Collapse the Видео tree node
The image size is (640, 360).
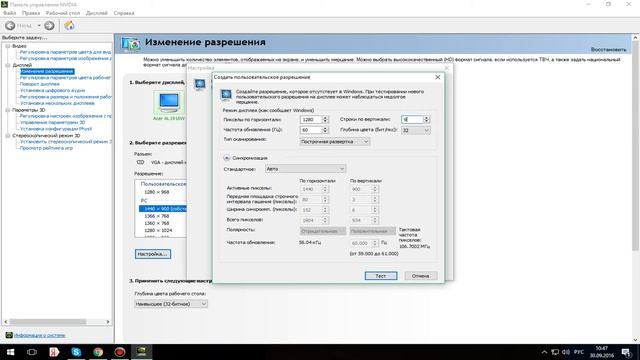(x=7, y=46)
